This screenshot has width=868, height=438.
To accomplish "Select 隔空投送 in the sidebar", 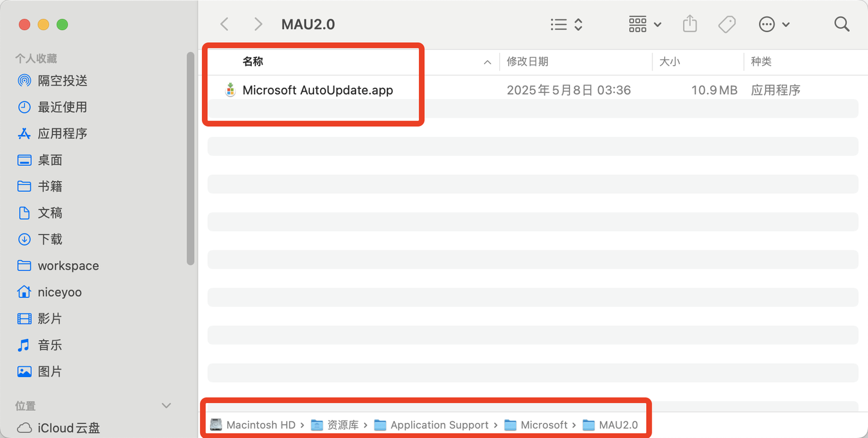I will 63,80.
